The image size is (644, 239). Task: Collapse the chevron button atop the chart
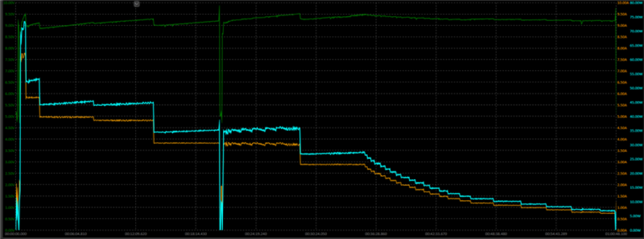[x=137, y=4]
